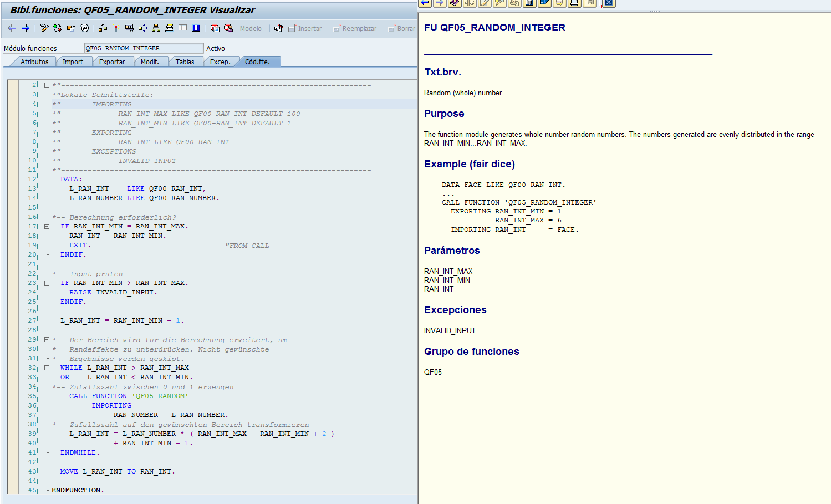
Task: Click the blue forward arrow in editor toolbar
Action: tap(26, 28)
